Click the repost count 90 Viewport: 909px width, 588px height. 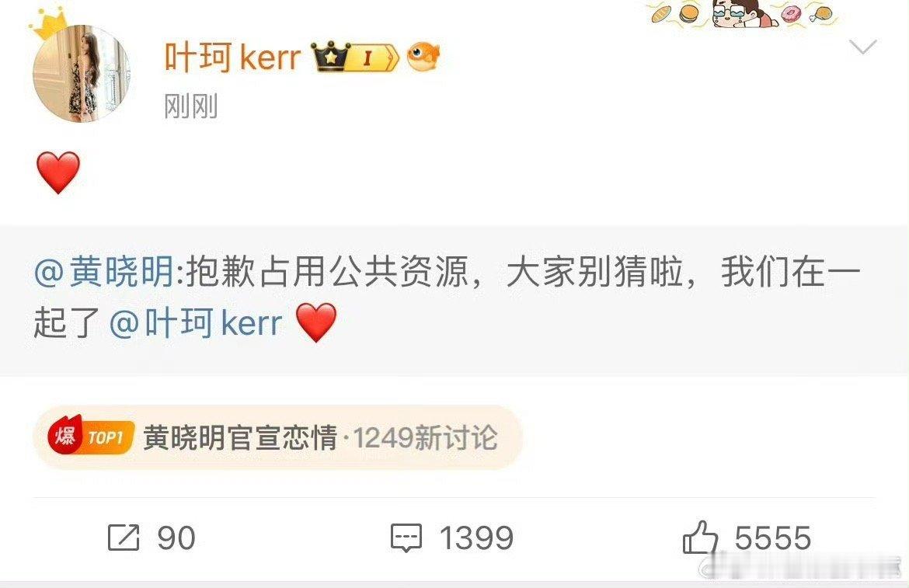click(x=176, y=538)
